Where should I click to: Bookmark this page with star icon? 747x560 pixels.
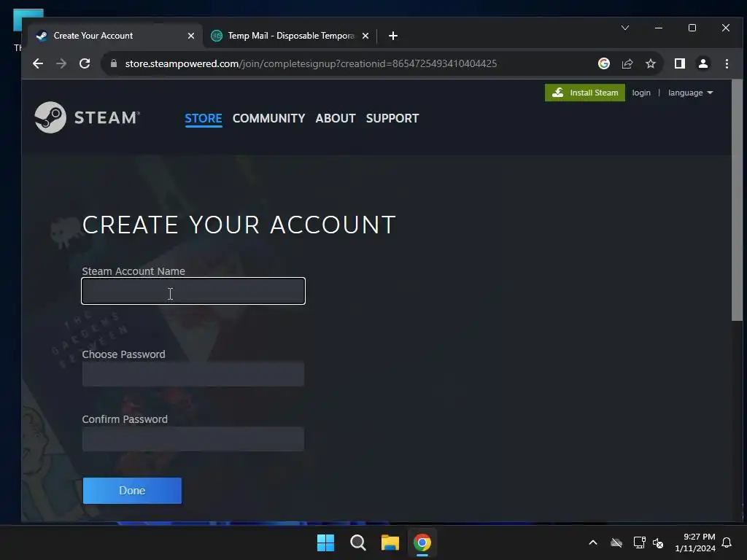(651, 63)
